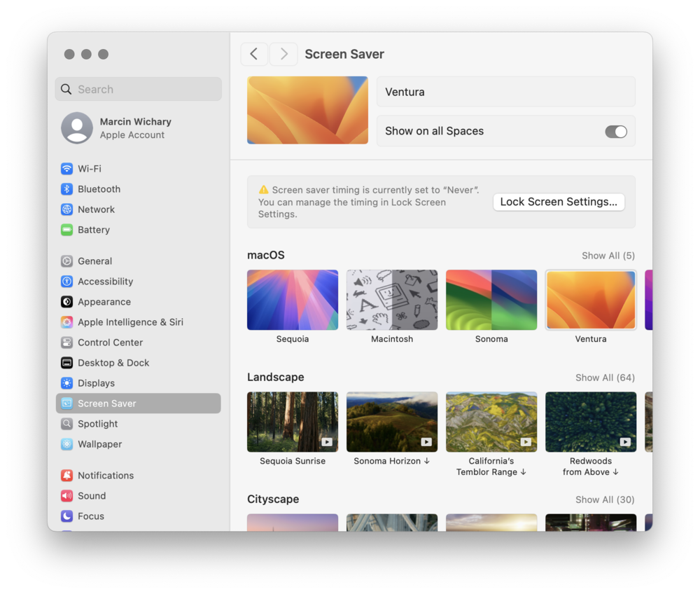Choose the Sequoia Sunrise landscape thumbnail
700x594 pixels.
coord(293,422)
